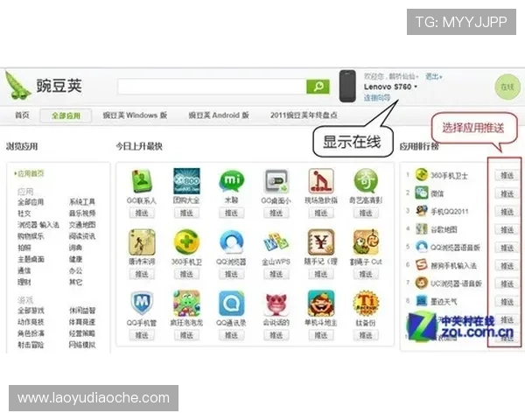Open the 米聊 mi chat icon

point(231,181)
